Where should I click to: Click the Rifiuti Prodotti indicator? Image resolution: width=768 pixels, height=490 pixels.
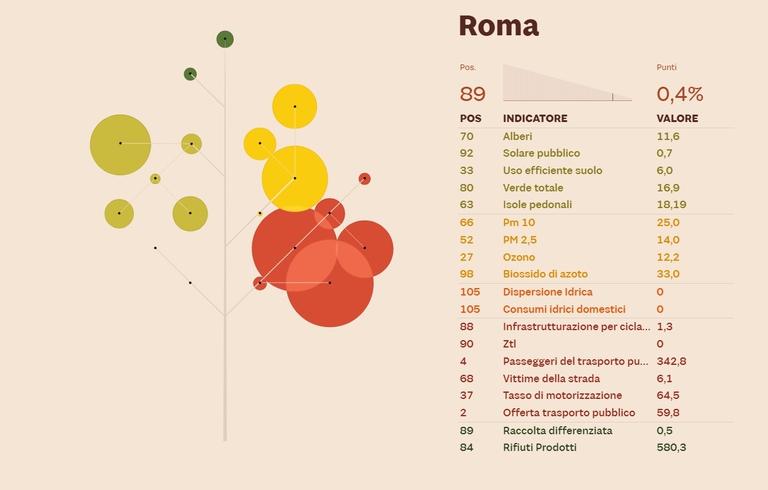click(x=540, y=447)
